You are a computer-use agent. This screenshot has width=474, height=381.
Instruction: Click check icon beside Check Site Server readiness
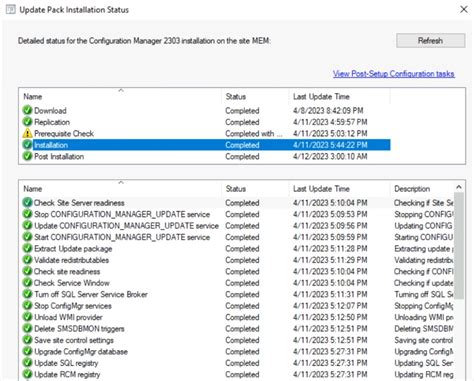tap(27, 202)
